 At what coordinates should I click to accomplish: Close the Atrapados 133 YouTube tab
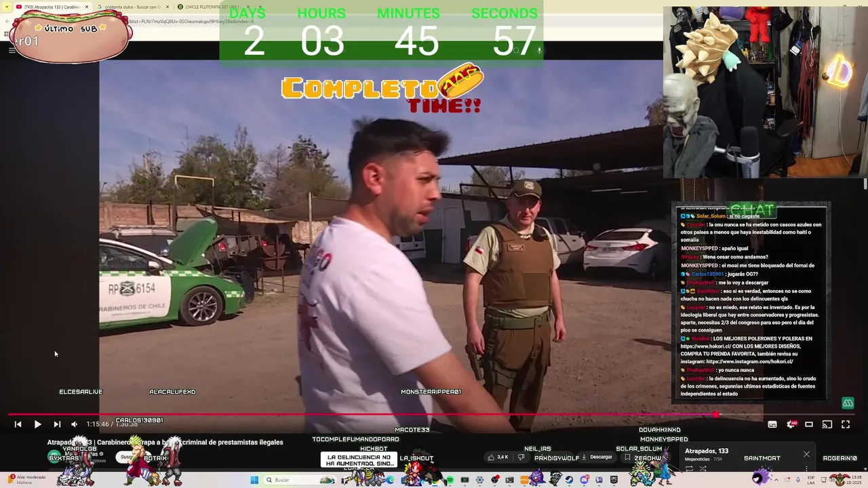pyautogui.click(x=87, y=7)
